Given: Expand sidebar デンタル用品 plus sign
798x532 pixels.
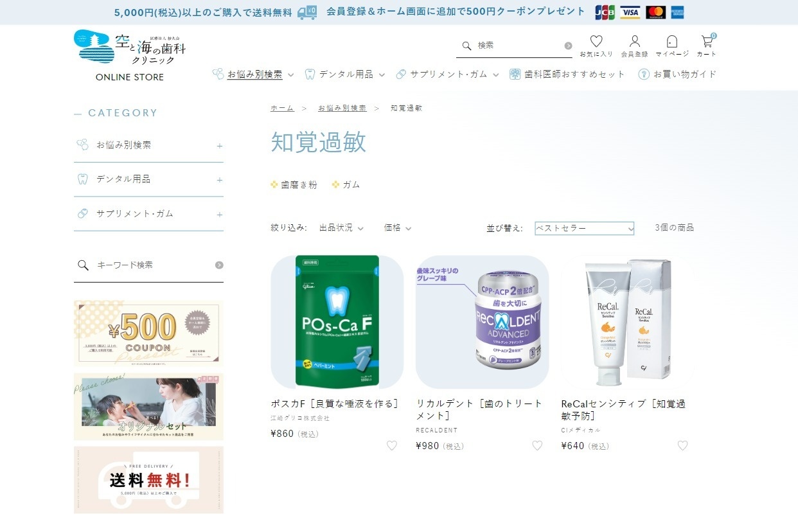Looking at the screenshot, I should (x=220, y=180).
